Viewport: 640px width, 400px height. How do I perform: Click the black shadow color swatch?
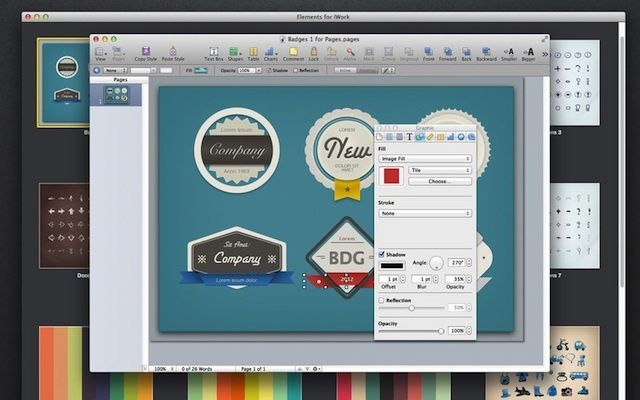[392, 265]
